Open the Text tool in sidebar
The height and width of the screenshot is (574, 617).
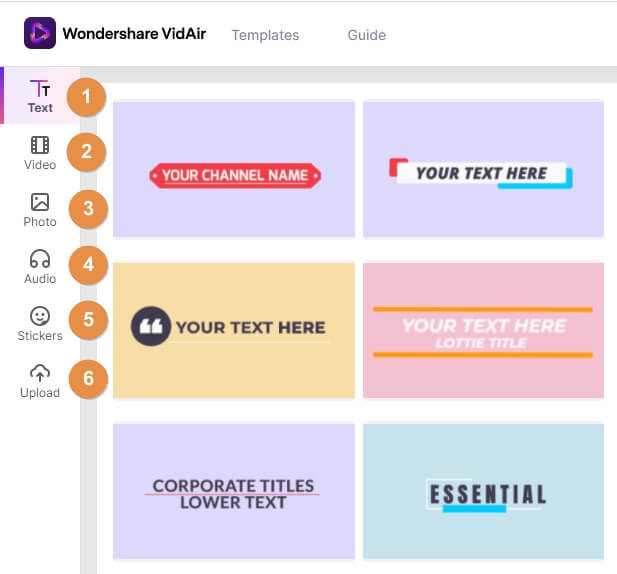[40, 96]
